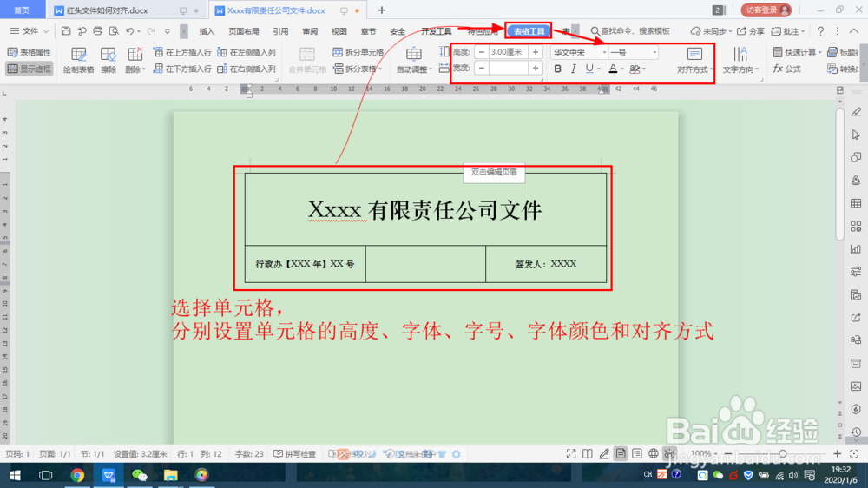
Task: Open the 文件 menu
Action: [x=30, y=31]
